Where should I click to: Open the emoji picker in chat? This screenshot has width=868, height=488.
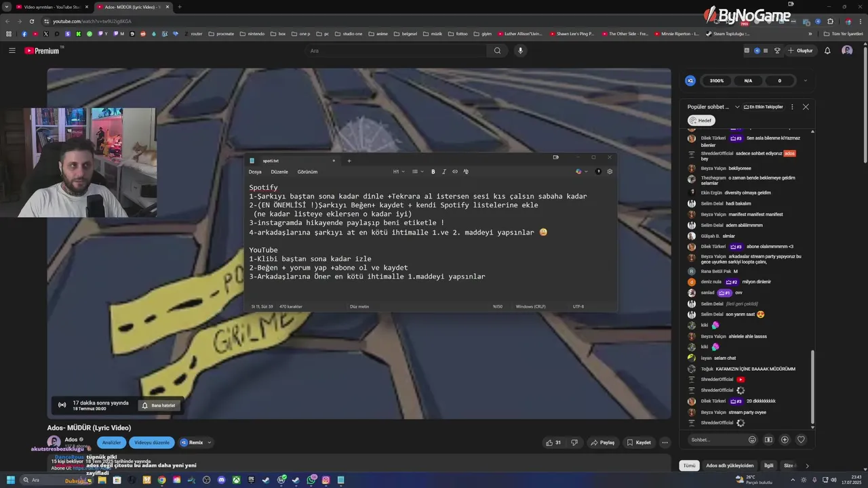[752, 440]
